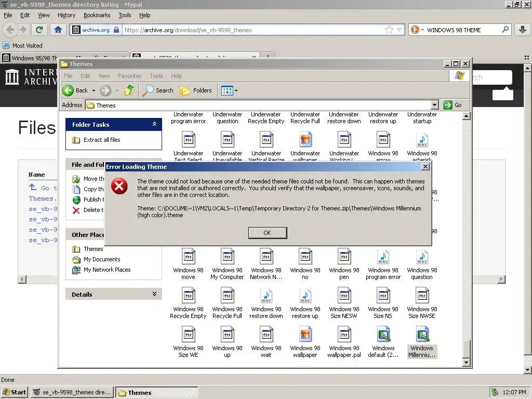Click the search magnifier in the browser search box
Screen dimensions: 532x399
pos(505,30)
